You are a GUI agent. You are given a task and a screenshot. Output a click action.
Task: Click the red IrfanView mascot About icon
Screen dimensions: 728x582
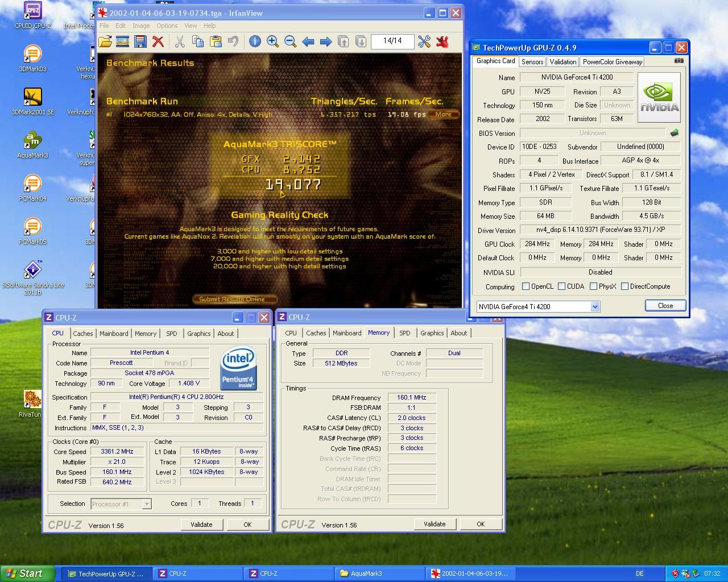[x=442, y=41]
